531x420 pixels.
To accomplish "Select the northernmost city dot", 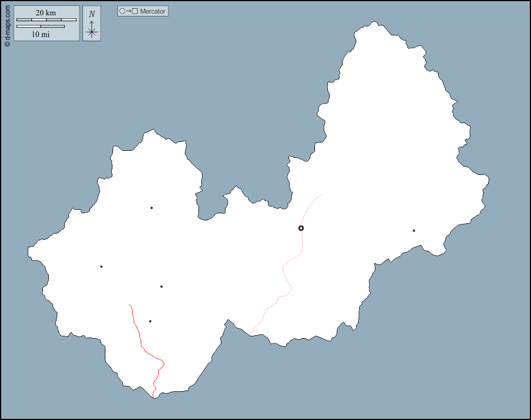I will [x=151, y=207].
